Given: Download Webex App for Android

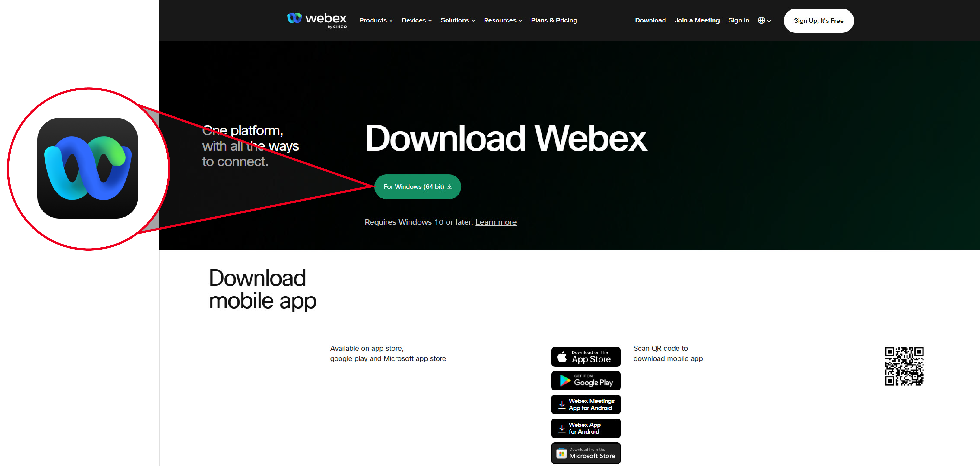Looking at the screenshot, I should [x=585, y=428].
